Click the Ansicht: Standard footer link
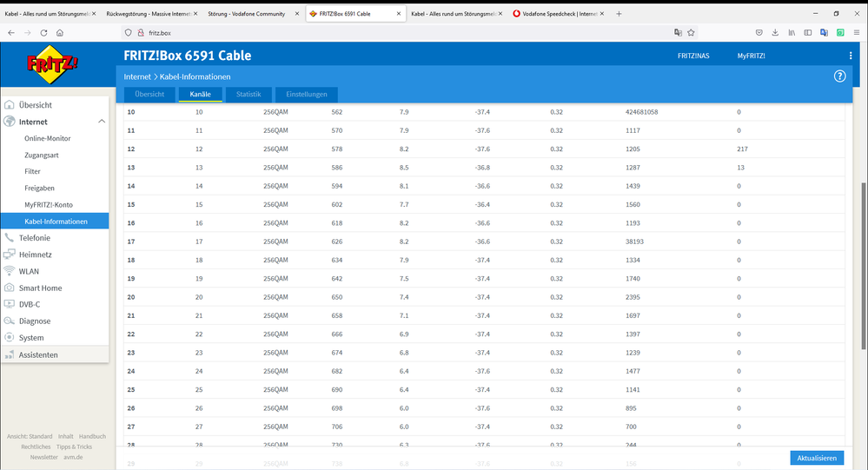Screen dimensions: 868x470 [x=30, y=436]
